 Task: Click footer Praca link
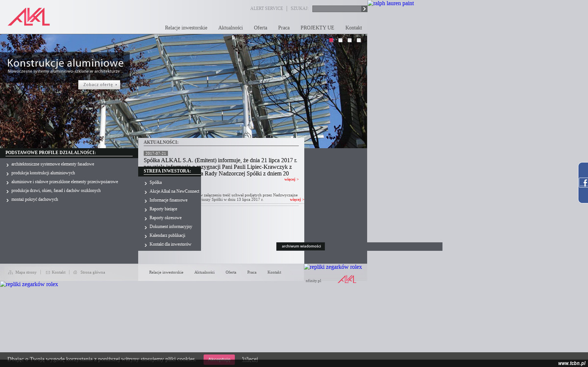(252, 272)
